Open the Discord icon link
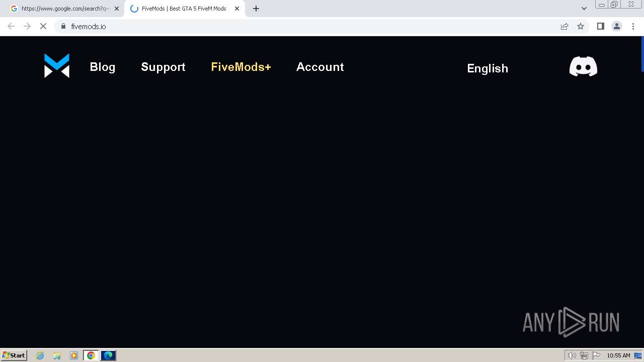Image resolution: width=644 pixels, height=362 pixels. [583, 66]
